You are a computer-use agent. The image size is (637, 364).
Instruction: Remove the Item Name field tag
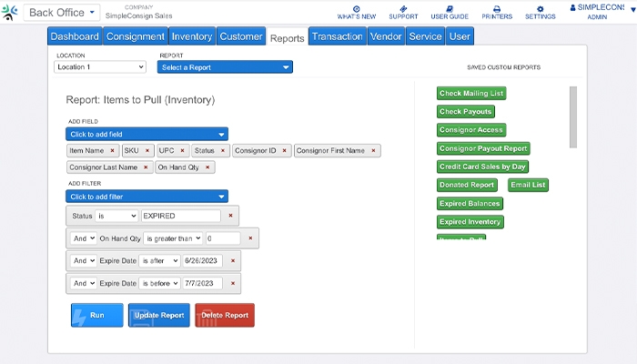[x=112, y=150]
